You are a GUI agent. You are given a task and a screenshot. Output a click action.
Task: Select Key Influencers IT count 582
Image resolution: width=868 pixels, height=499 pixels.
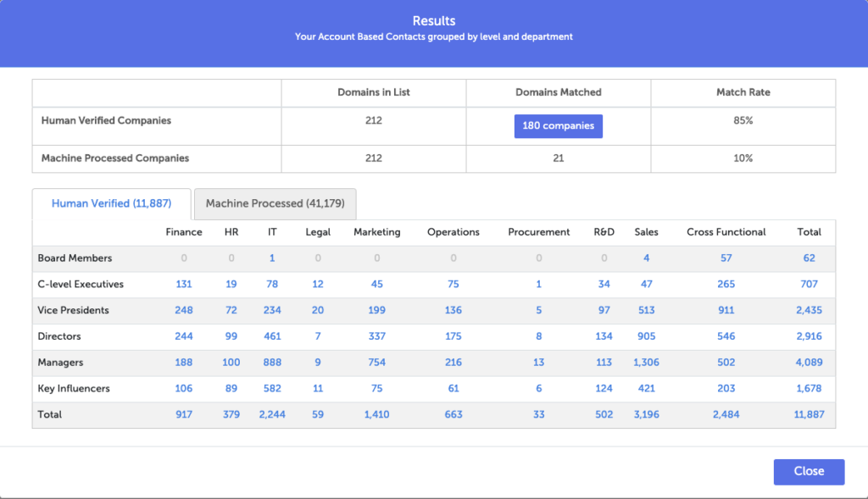coord(271,388)
